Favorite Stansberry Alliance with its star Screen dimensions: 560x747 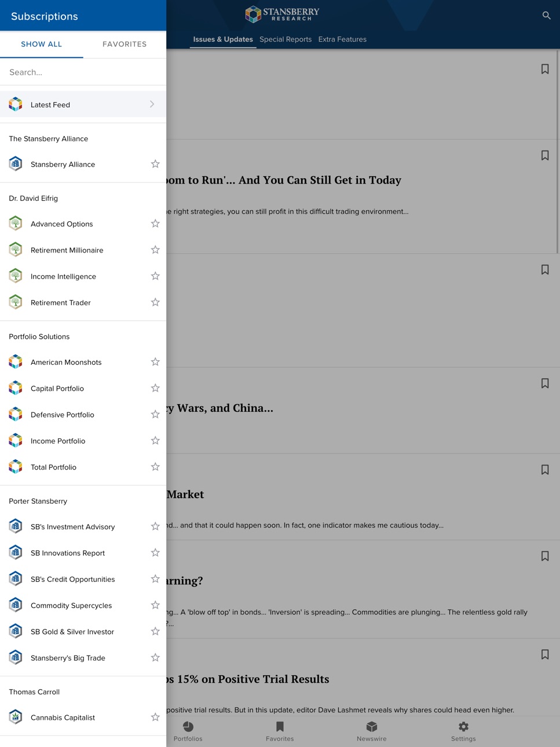click(155, 164)
